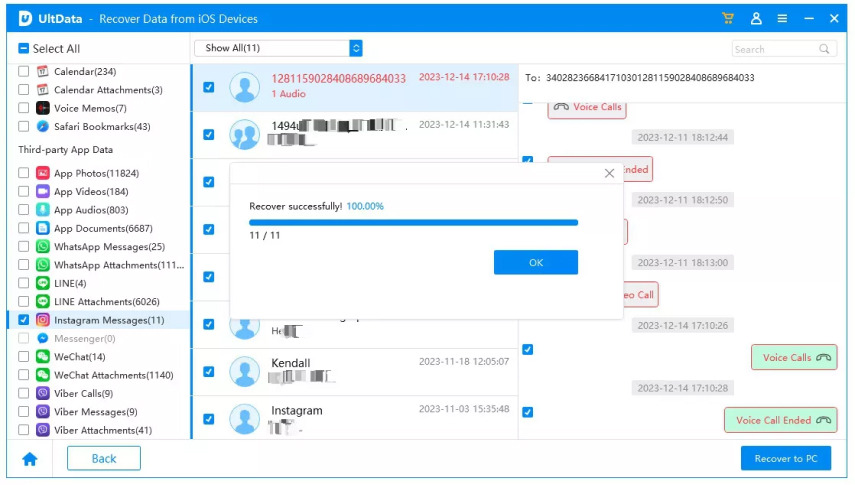Click the App Documents icon
Viewport: 855px width, 485px height.
pyautogui.click(x=43, y=228)
